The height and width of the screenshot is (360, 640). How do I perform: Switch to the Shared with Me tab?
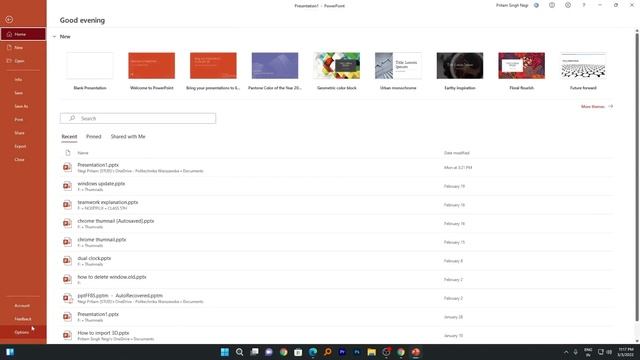pyautogui.click(x=128, y=137)
